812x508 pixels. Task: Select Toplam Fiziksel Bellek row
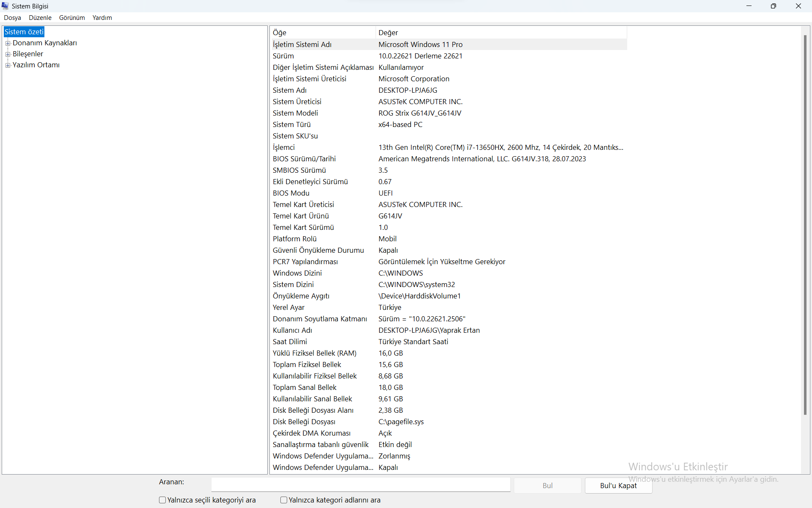click(449, 364)
